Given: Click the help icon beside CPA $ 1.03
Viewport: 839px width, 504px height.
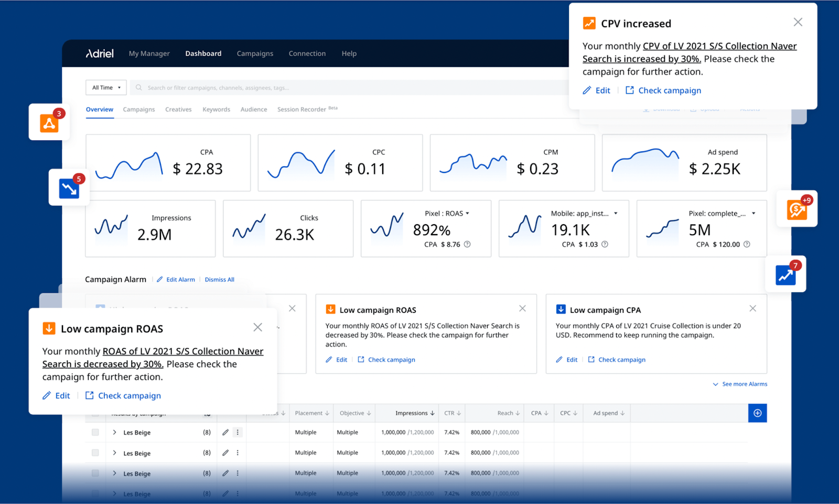Looking at the screenshot, I should point(605,244).
